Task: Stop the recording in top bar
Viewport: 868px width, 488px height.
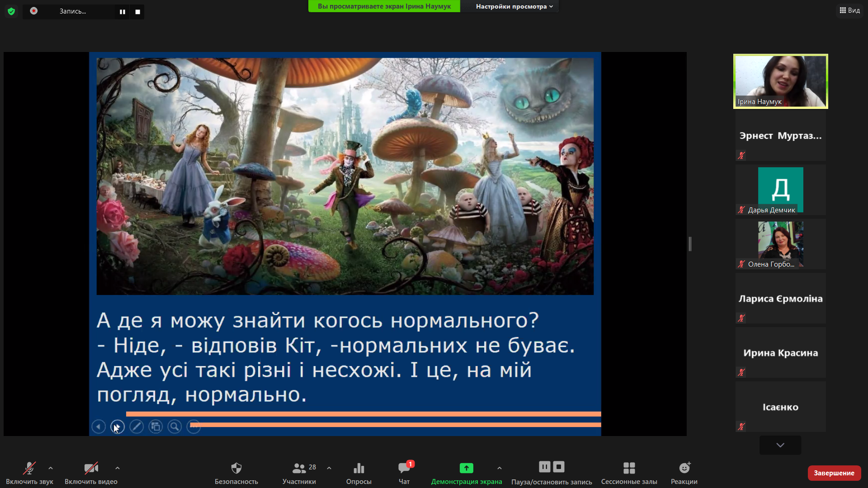Action: (x=137, y=12)
